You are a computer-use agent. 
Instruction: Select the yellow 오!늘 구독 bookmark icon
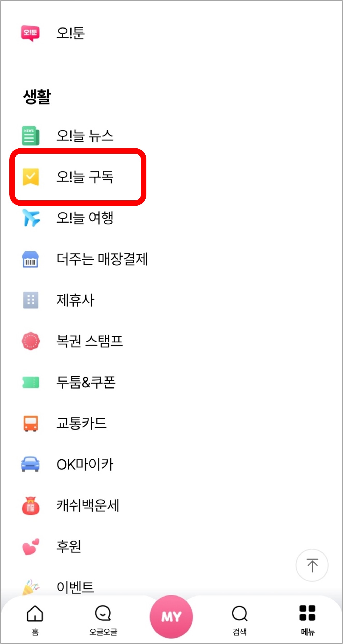tap(31, 177)
